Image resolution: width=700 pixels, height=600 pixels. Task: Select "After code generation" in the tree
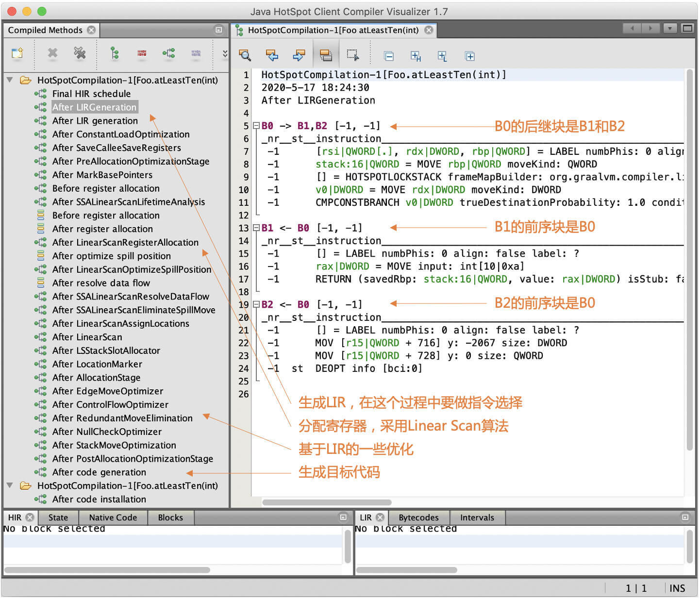tap(99, 472)
